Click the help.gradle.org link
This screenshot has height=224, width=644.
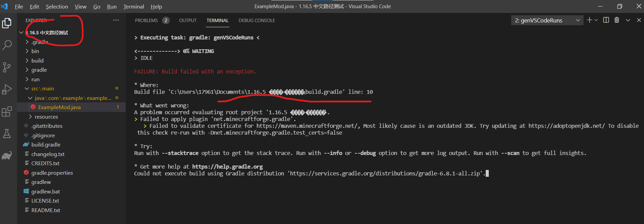point(227,167)
